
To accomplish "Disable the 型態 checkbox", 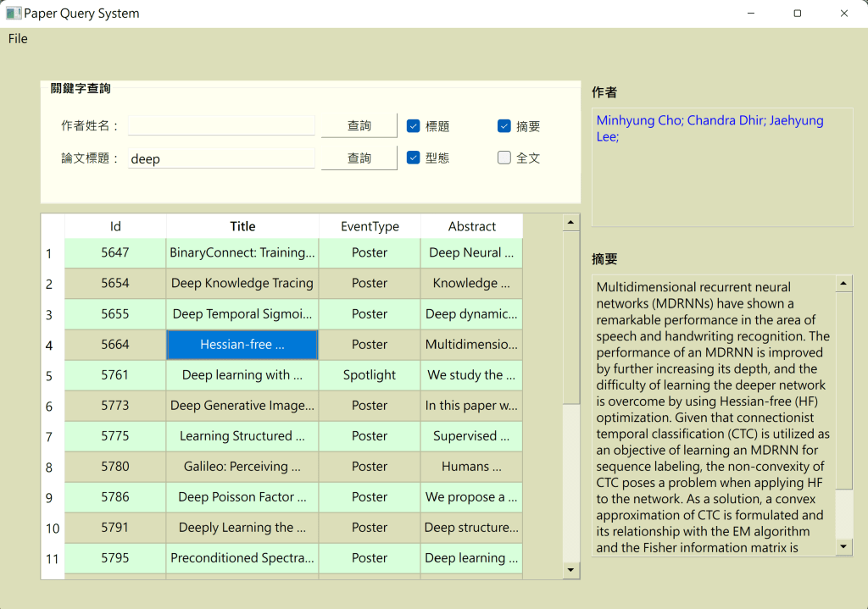I will point(414,158).
